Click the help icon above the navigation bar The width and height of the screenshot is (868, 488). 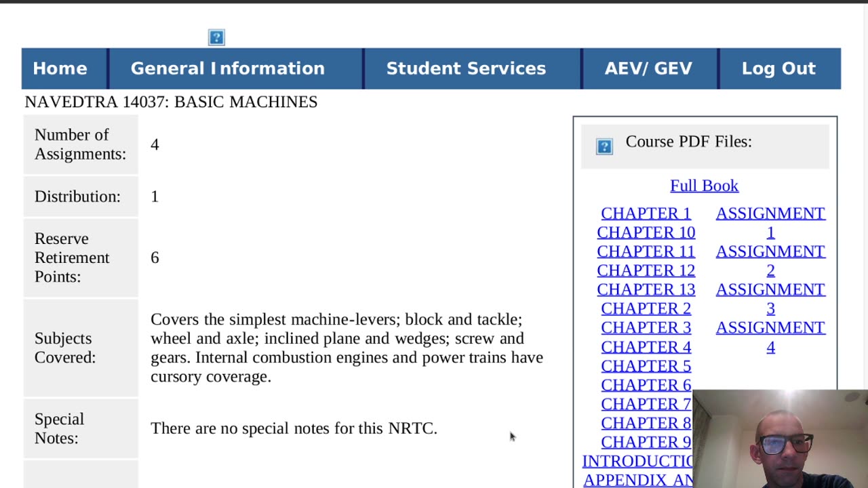point(216,37)
